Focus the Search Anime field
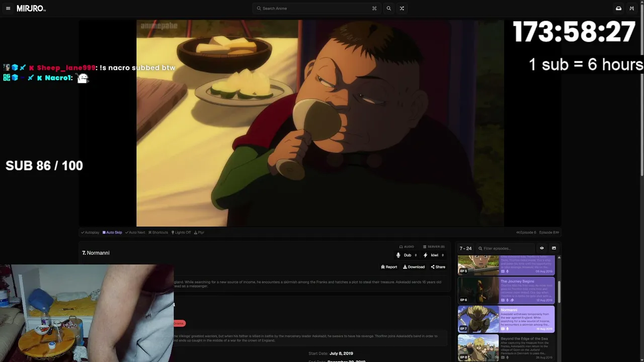This screenshot has height=362, width=644. 317,9
